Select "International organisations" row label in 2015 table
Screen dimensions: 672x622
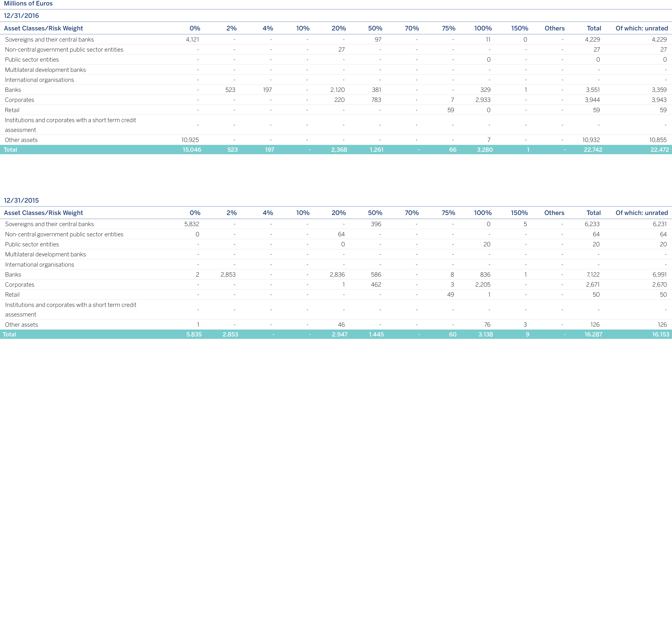[x=40, y=265]
